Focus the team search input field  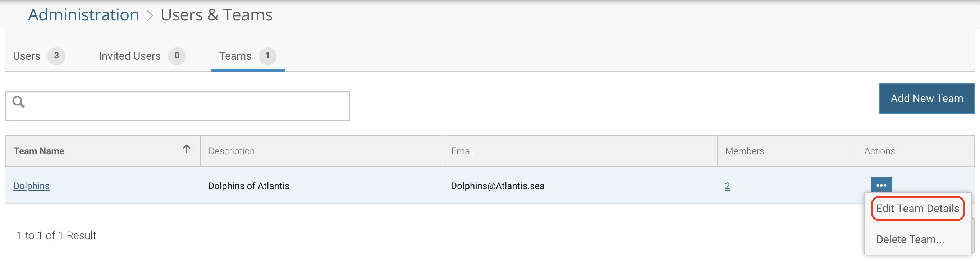coord(178,106)
